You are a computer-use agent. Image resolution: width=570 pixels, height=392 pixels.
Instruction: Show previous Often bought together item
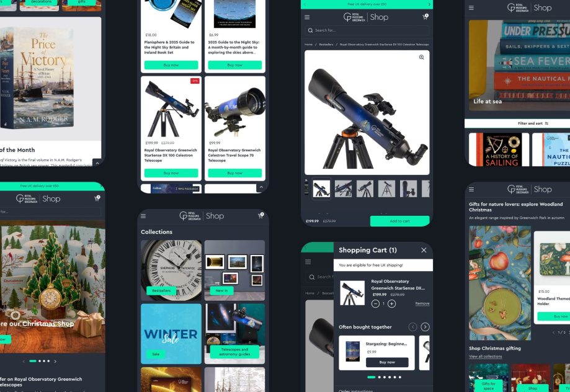coord(412,327)
